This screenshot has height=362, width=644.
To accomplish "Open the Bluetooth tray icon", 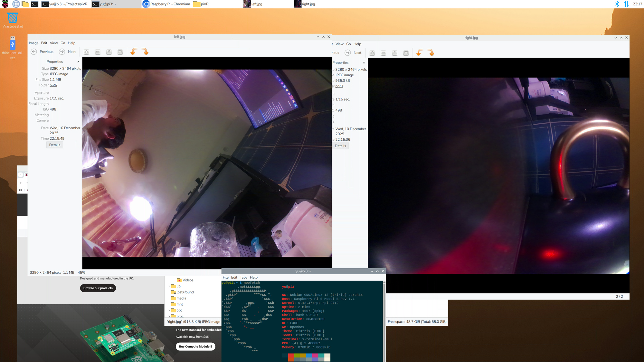I will pos(617,4).
